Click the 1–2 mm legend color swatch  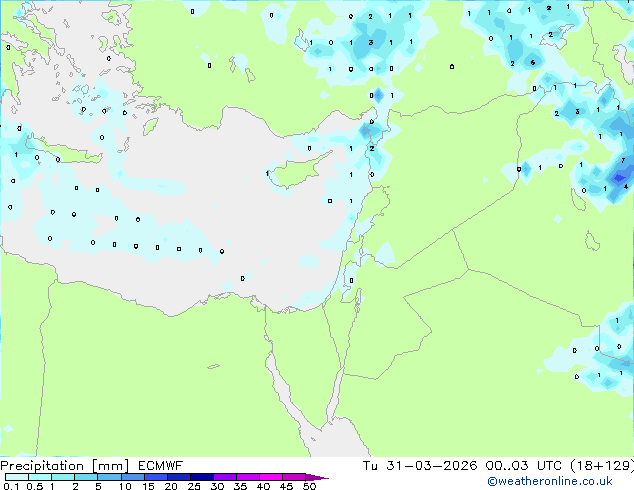63,477
